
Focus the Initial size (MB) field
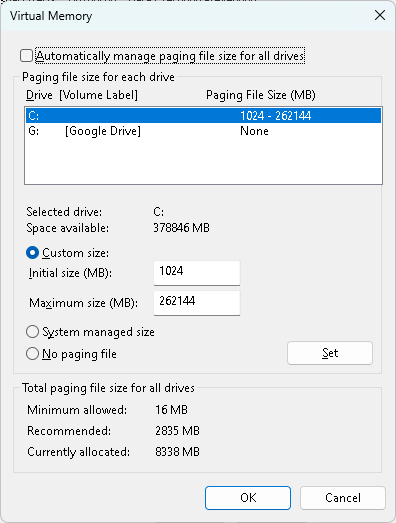coord(196,273)
